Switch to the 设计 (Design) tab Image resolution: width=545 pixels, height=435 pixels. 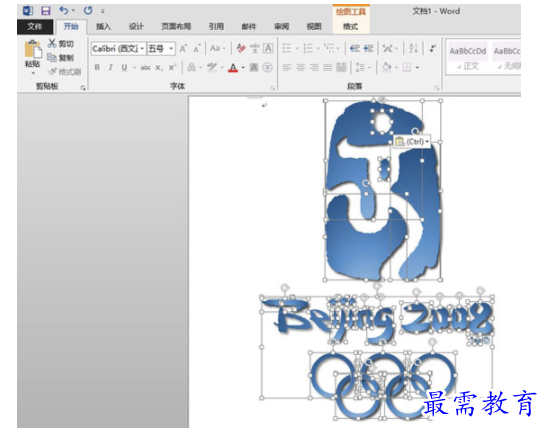136,26
